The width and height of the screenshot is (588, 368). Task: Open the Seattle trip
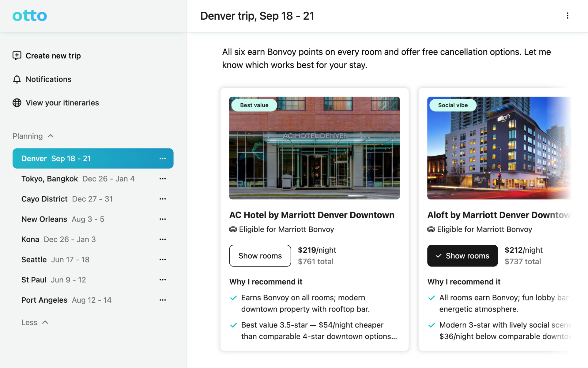click(93, 260)
